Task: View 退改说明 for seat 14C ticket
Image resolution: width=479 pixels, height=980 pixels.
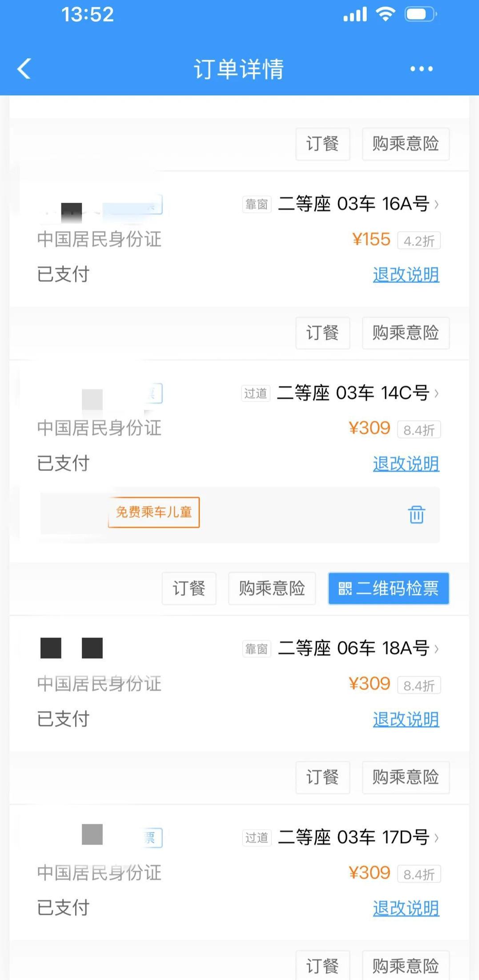Action: click(406, 464)
